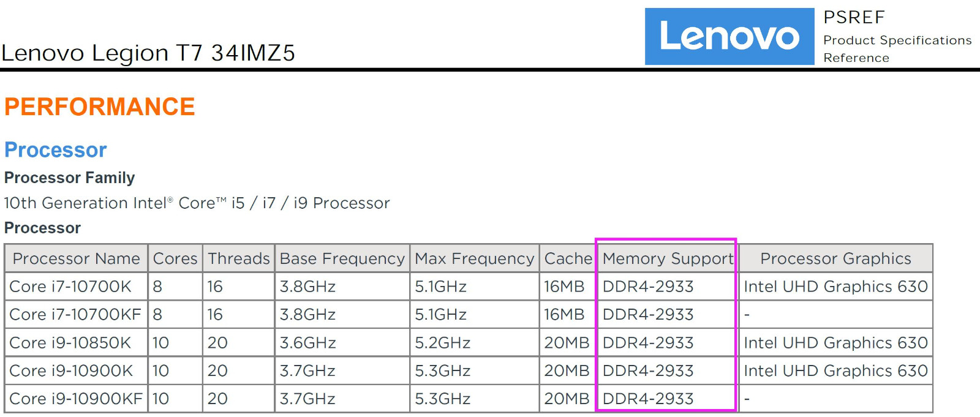Click the Base Frequency column header
980x417 pixels.
pos(342,258)
